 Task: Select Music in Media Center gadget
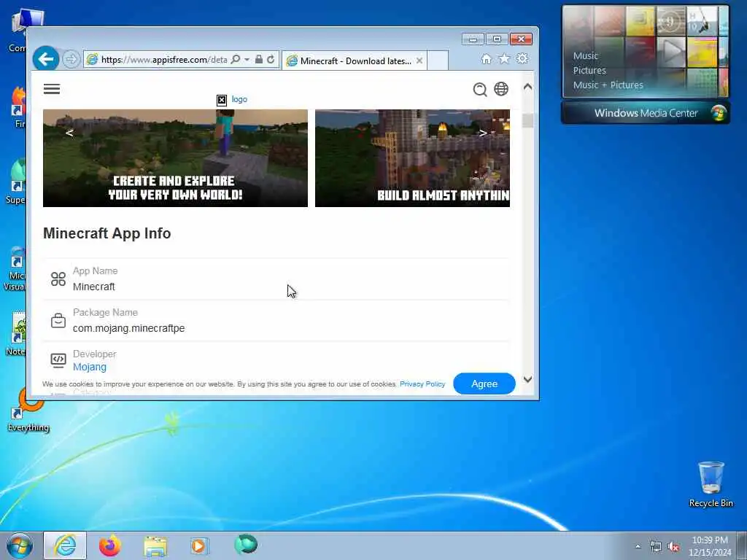586,55
